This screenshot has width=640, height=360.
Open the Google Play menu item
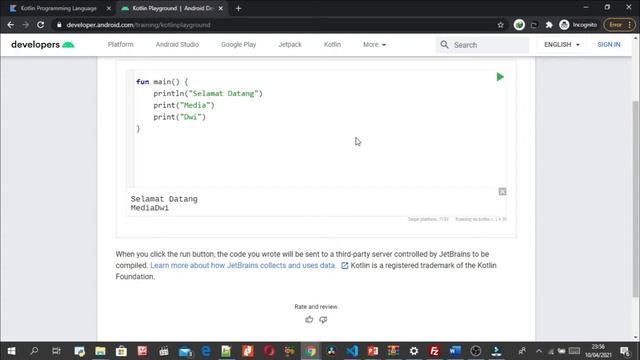pyautogui.click(x=238, y=44)
